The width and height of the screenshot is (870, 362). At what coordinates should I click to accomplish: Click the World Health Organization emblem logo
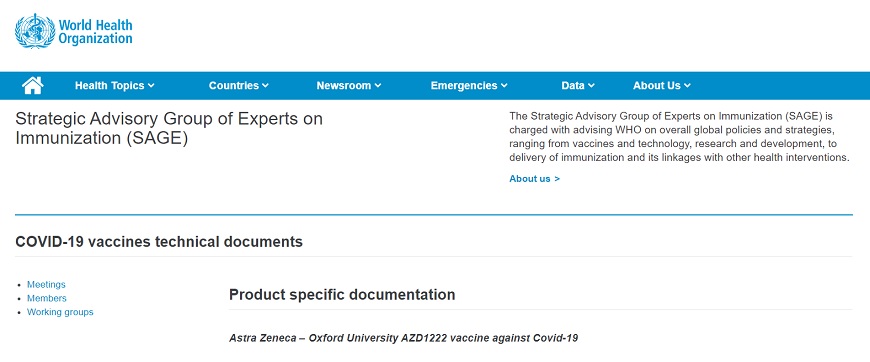click(35, 31)
